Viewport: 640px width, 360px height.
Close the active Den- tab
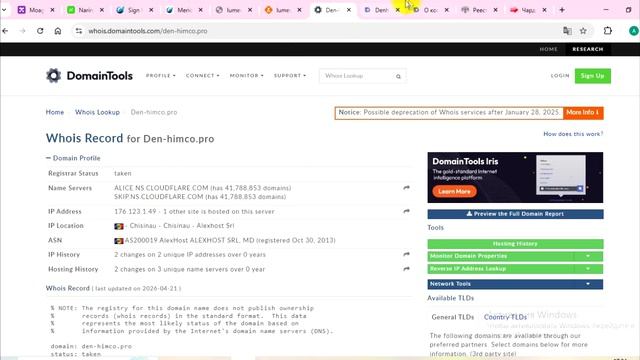tap(349, 10)
